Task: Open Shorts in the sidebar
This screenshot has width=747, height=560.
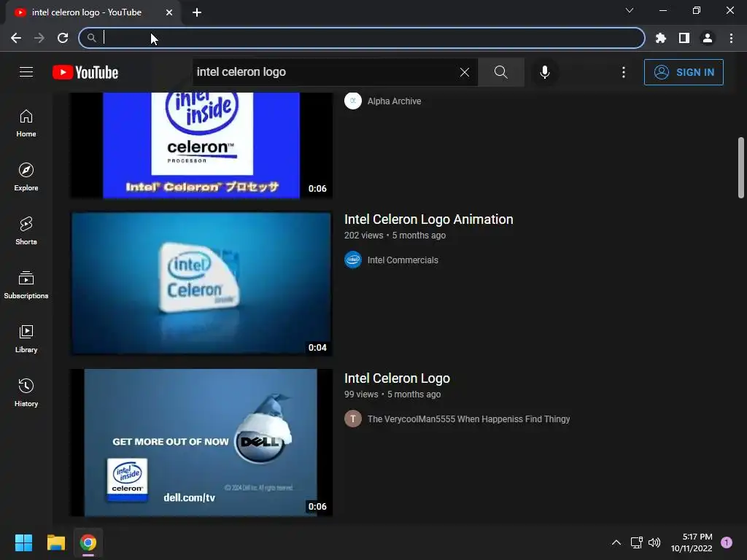Action: (x=26, y=231)
